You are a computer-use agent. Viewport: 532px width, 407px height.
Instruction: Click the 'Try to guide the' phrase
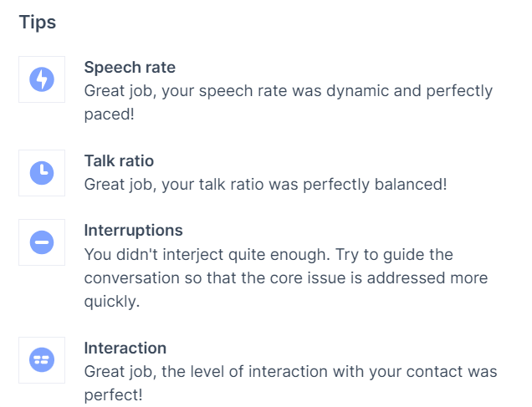(x=394, y=255)
